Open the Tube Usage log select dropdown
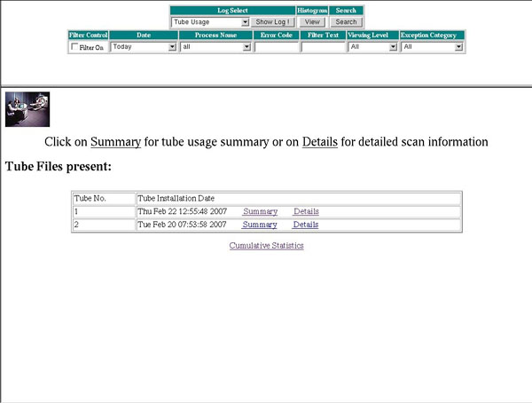The height and width of the screenshot is (403, 532). 210,21
